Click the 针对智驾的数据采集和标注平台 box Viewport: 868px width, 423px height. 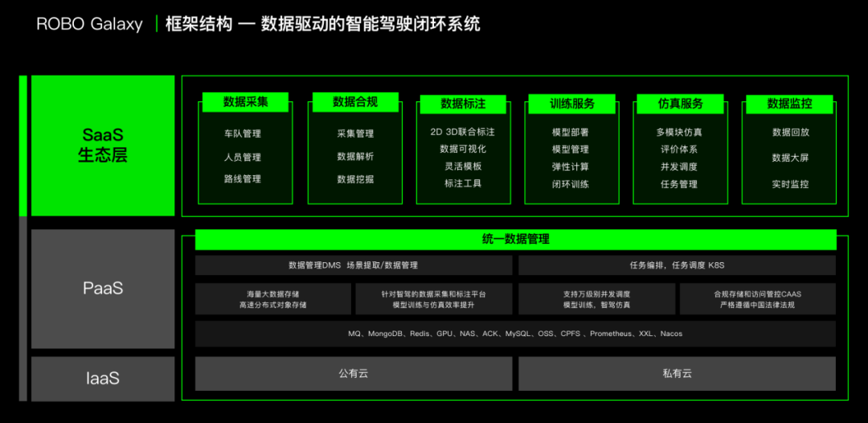434,299
